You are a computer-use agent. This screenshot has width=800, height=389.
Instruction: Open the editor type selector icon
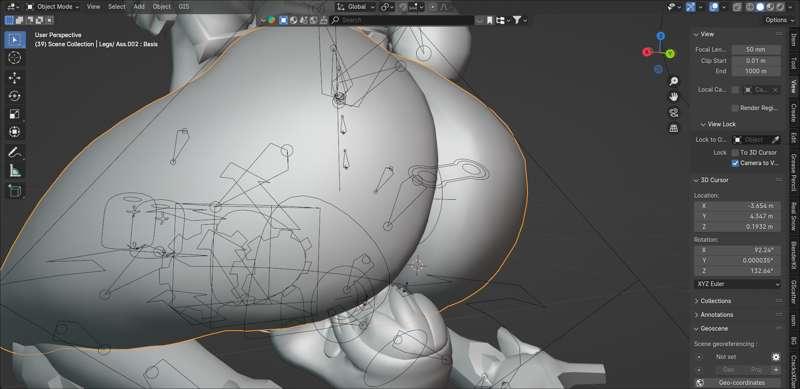pos(12,7)
